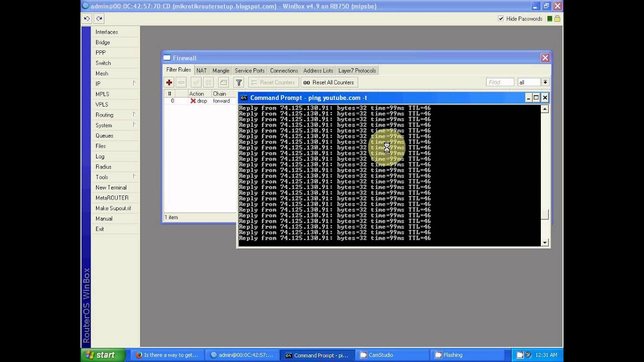Switch to the Service Ports tab
Screen dimensions: 644x362
[x=249, y=70]
